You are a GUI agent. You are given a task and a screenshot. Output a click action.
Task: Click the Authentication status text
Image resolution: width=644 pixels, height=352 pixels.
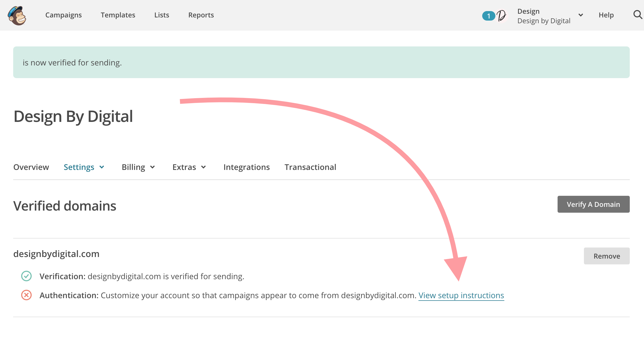[228, 295]
